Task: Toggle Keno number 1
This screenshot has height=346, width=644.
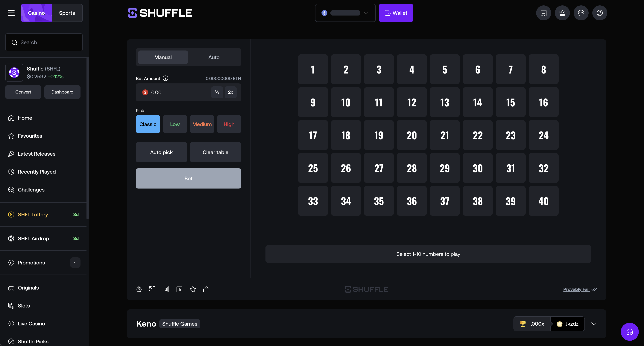Action: [313, 69]
